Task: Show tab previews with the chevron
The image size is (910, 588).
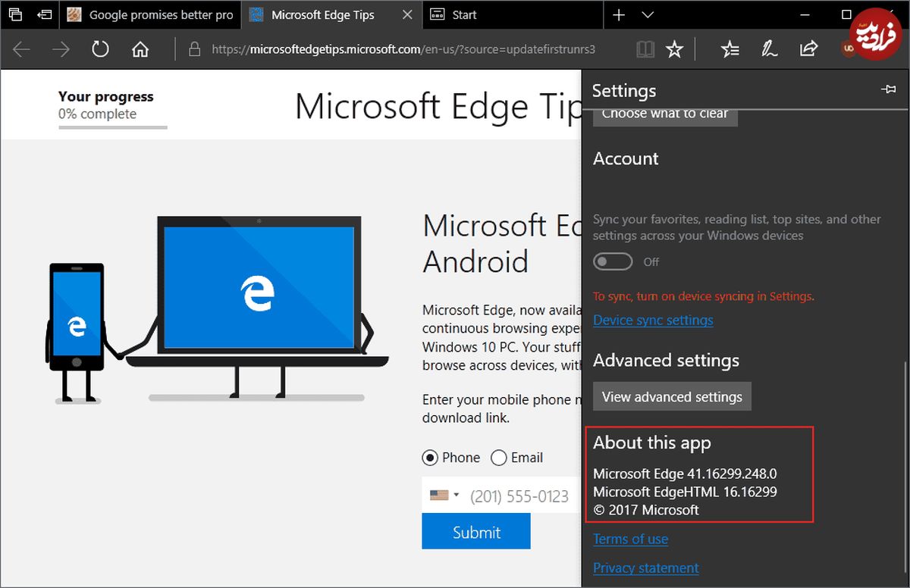Action: 648,14
